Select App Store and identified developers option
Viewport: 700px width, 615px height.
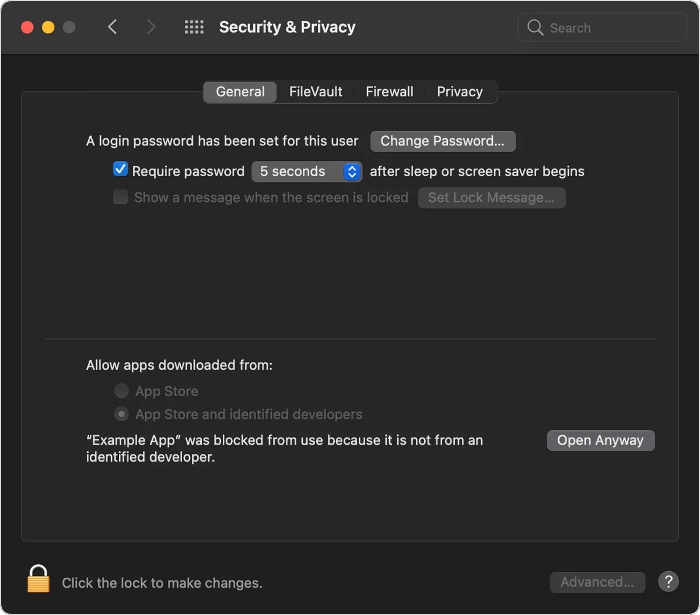[121, 414]
